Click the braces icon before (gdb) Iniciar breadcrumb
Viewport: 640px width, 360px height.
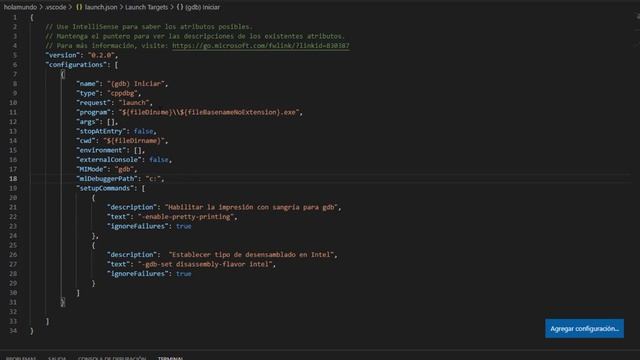[180, 7]
